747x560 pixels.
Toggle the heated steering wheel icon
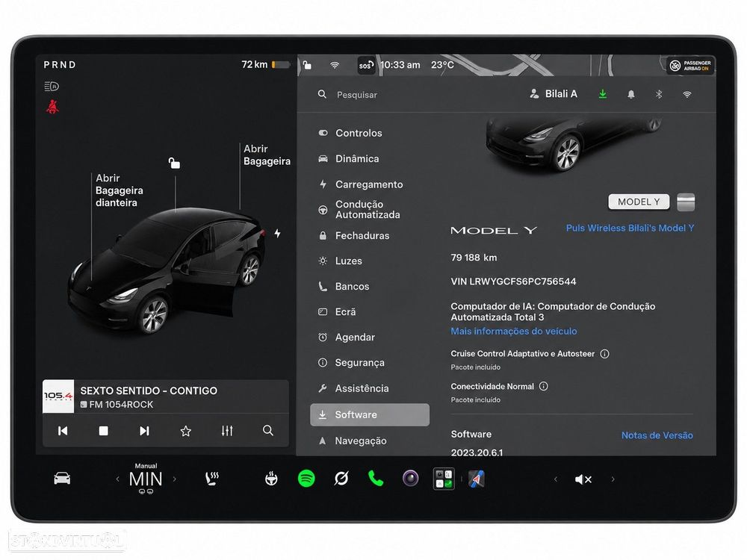pyautogui.click(x=272, y=479)
